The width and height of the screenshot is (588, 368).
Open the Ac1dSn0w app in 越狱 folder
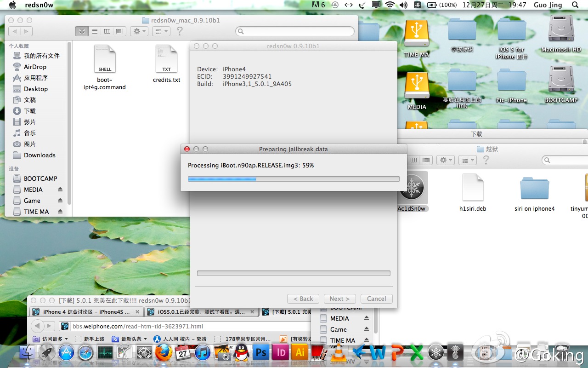412,188
